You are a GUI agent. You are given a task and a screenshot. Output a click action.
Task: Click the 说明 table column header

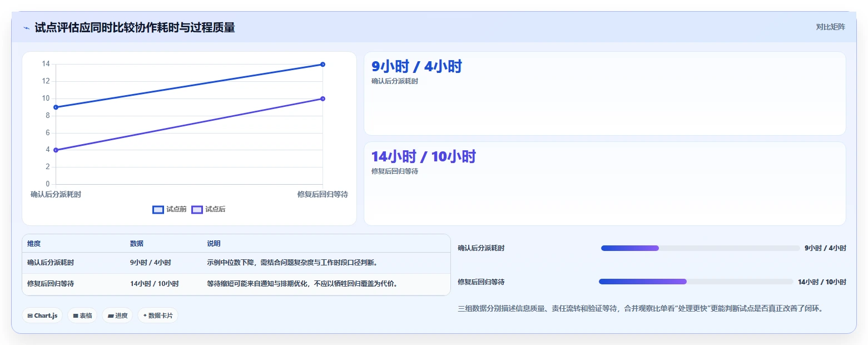(214, 244)
